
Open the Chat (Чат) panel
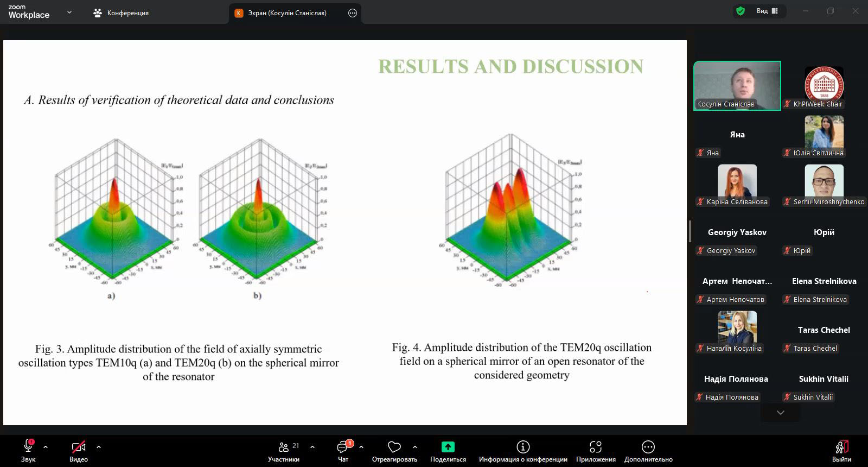[x=343, y=447]
